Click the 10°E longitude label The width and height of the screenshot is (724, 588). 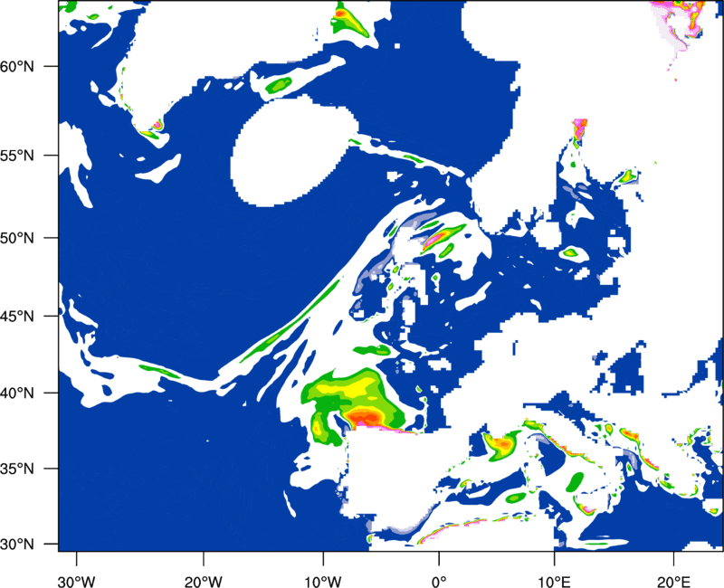coord(555,582)
